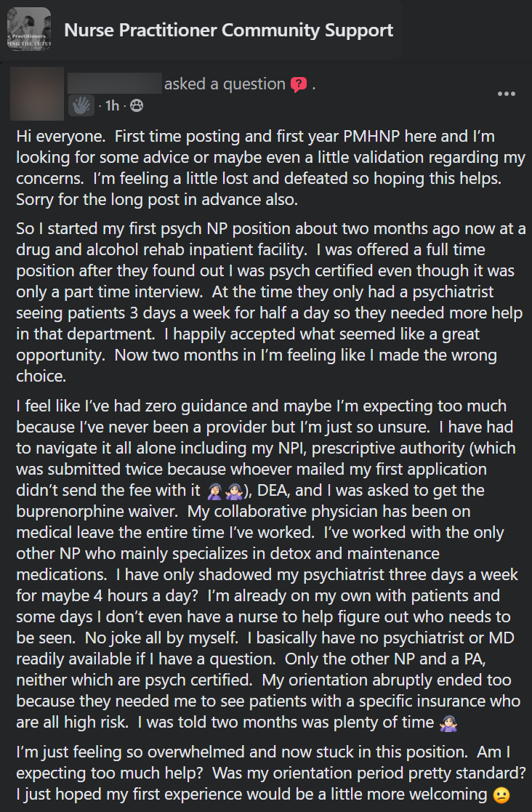
Task: Click the group members privacy icon
Action: (137, 106)
